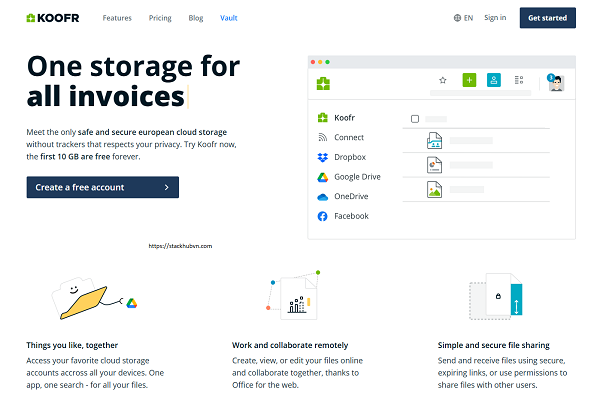
Task: Select Dropbox in the sidebar list
Action: [342, 157]
